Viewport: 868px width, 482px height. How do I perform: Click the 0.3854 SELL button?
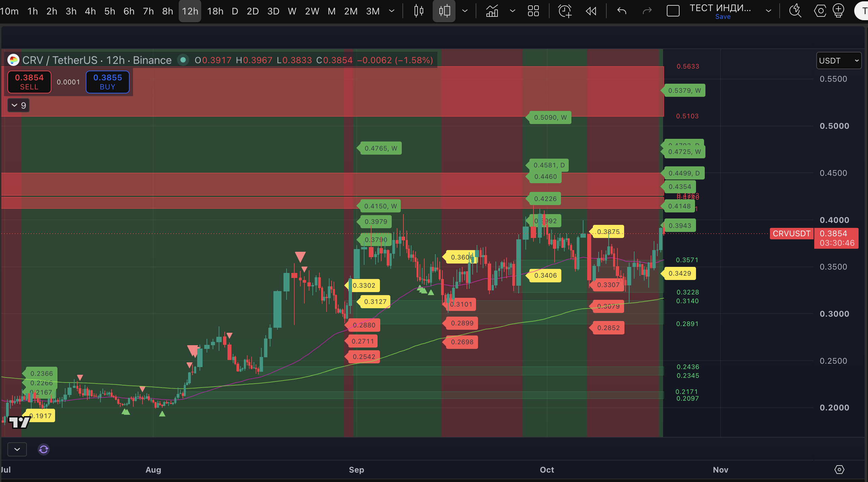29,82
